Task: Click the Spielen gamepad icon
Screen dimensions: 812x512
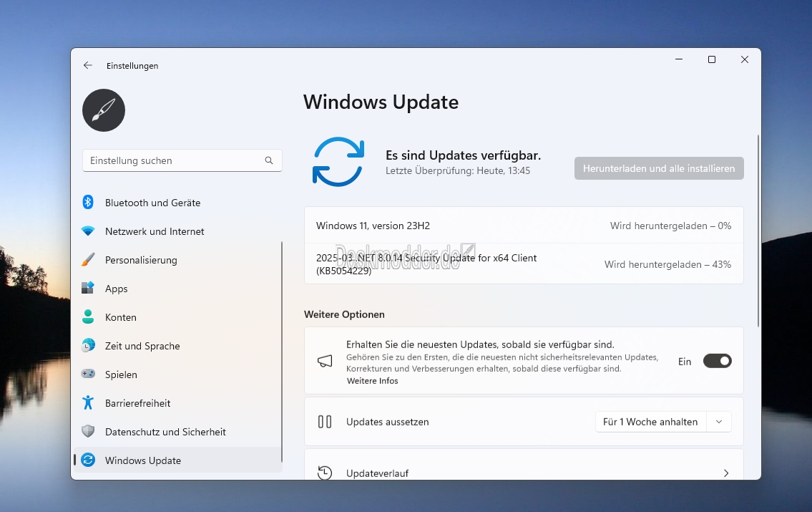Action: click(88, 374)
